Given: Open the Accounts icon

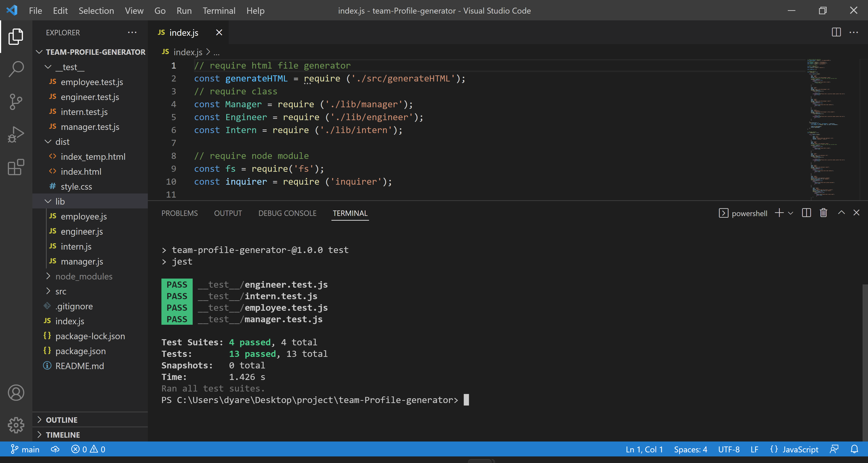Looking at the screenshot, I should tap(16, 393).
